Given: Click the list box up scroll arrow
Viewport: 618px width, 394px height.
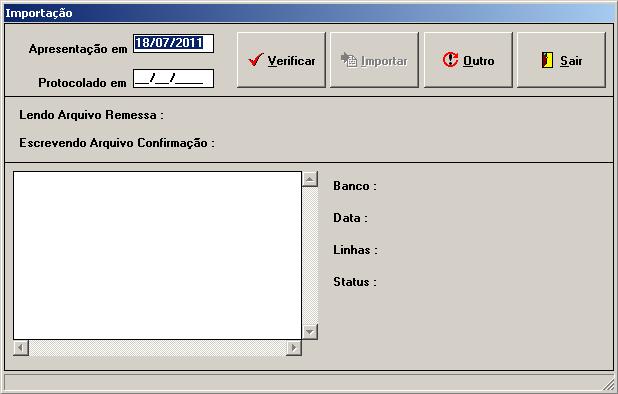Looking at the screenshot, I should point(310,179).
